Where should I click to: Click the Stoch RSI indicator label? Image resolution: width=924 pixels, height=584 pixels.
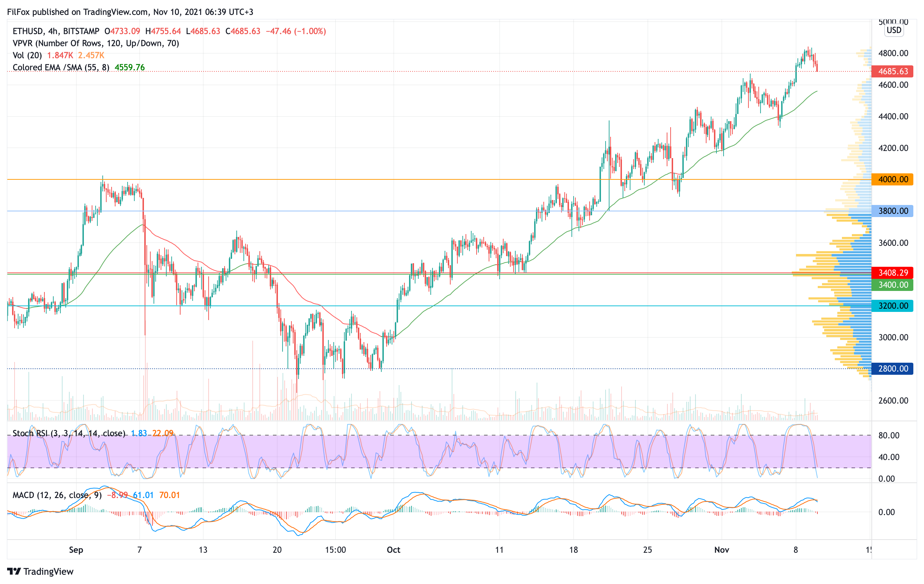coord(69,433)
